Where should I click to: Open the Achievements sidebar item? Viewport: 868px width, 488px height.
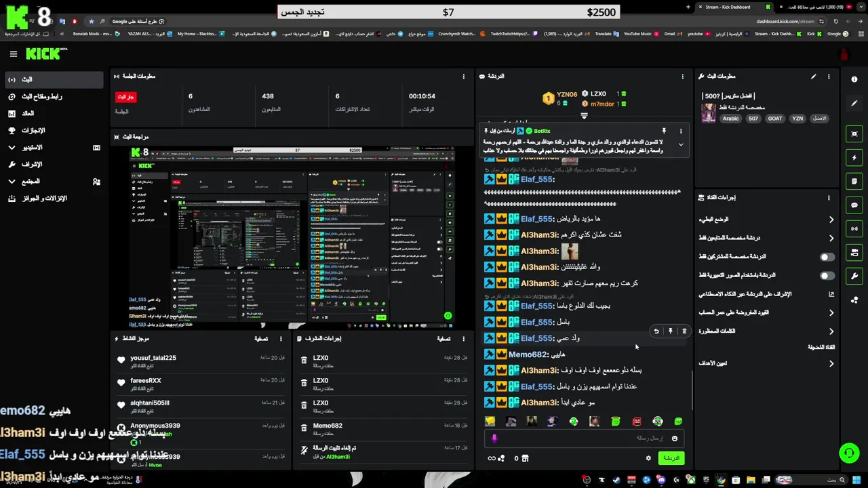[x=54, y=130]
